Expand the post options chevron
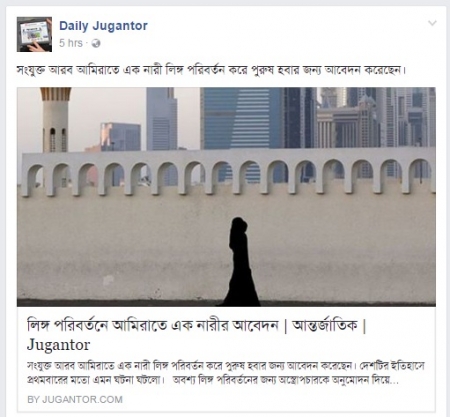 (432, 23)
